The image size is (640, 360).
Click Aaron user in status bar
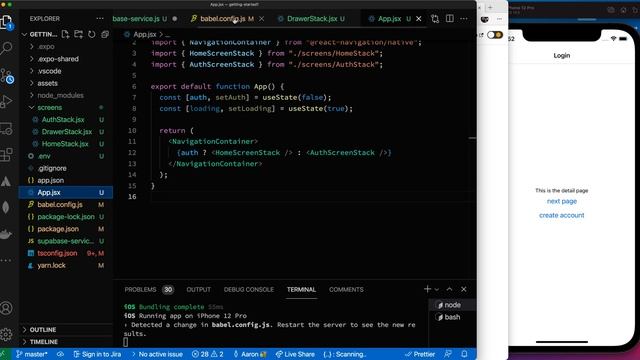[x=250, y=354]
